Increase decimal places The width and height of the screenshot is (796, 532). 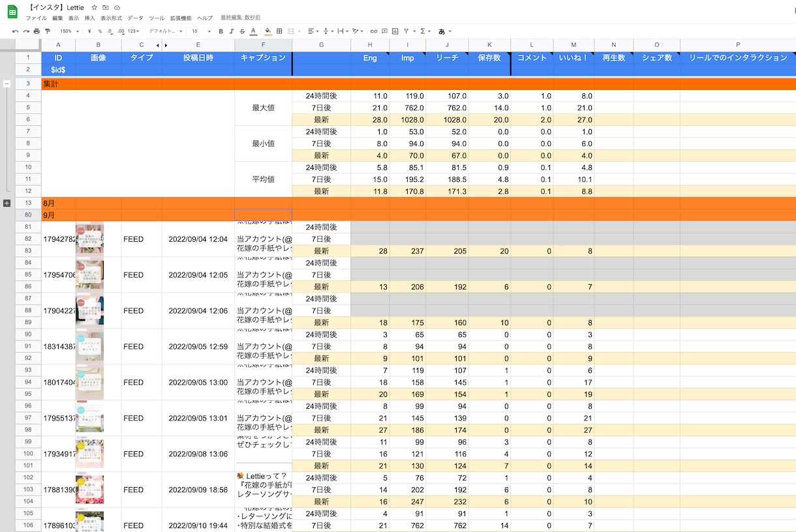click(x=121, y=31)
